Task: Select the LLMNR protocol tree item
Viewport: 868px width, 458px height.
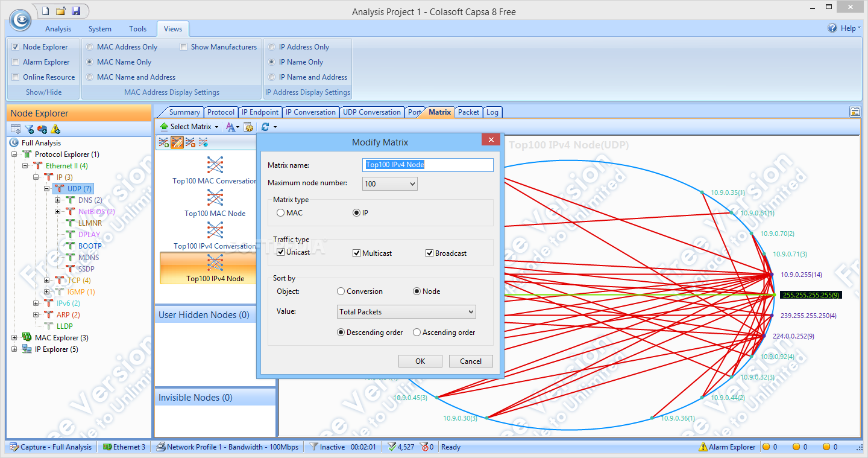Action: click(x=90, y=223)
